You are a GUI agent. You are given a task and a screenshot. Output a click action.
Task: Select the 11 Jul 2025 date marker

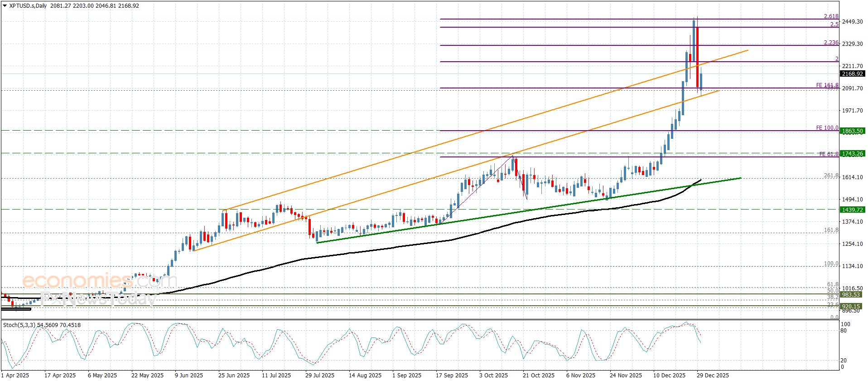click(x=276, y=375)
